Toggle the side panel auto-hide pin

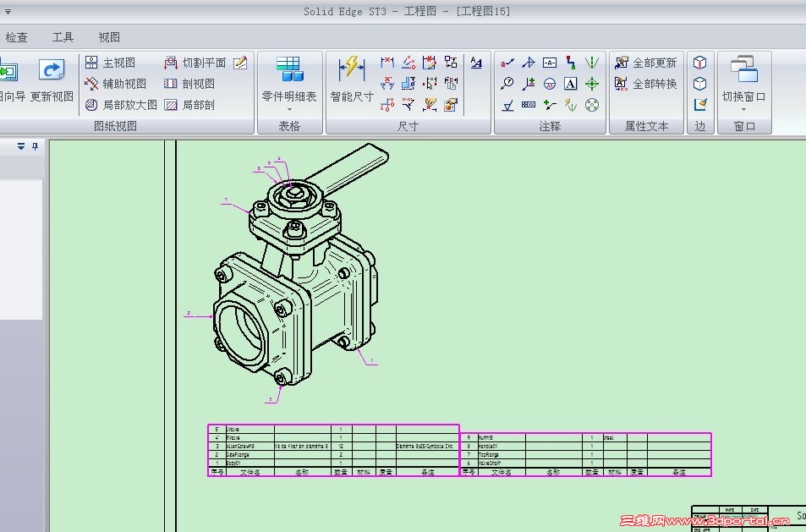35,146
